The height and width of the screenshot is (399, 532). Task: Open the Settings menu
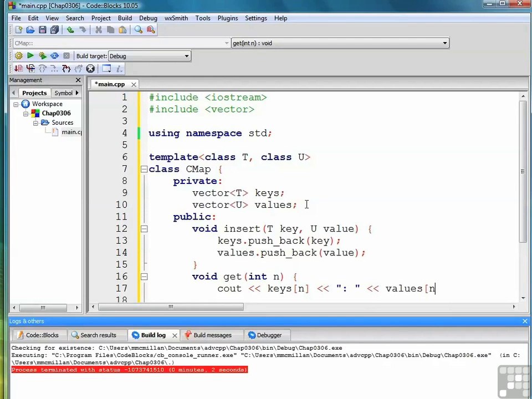pos(256,18)
